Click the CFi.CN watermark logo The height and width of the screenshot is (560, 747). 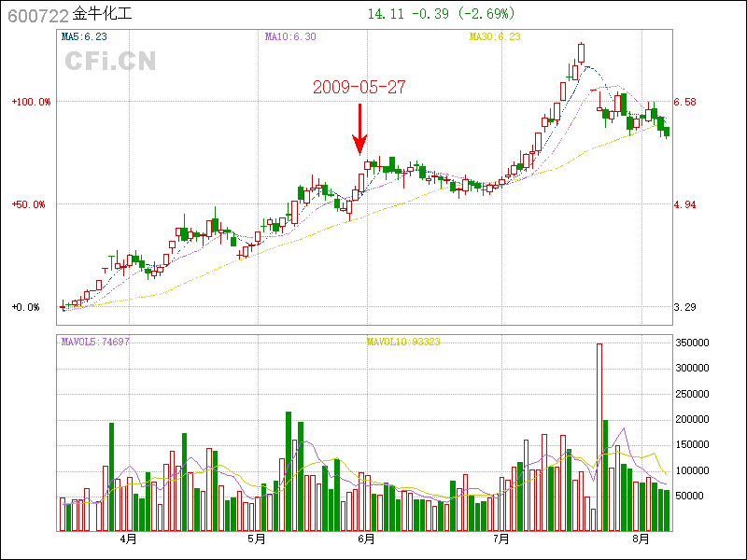tap(110, 61)
